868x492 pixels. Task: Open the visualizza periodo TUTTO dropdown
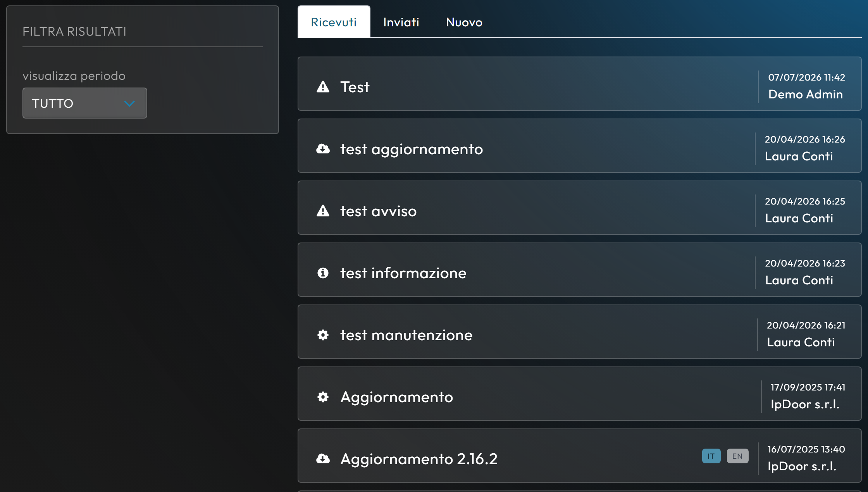tap(84, 103)
